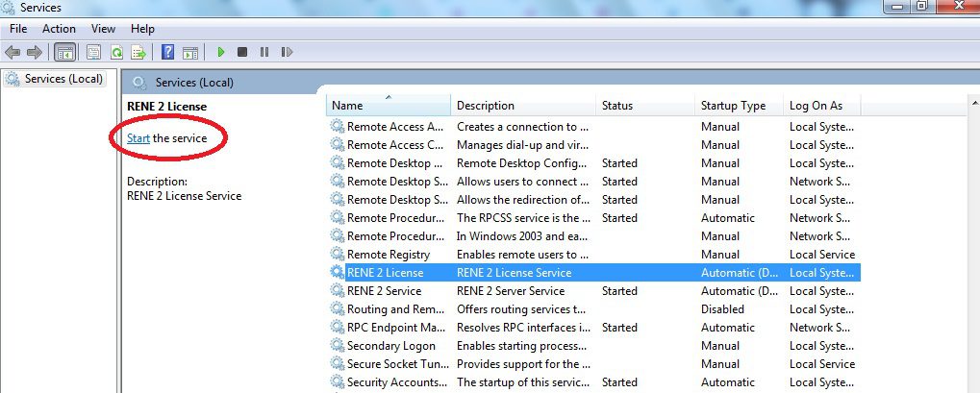Click the scrollbar up arrow in services list
Viewport: 980px width, 393px height.
click(974, 103)
